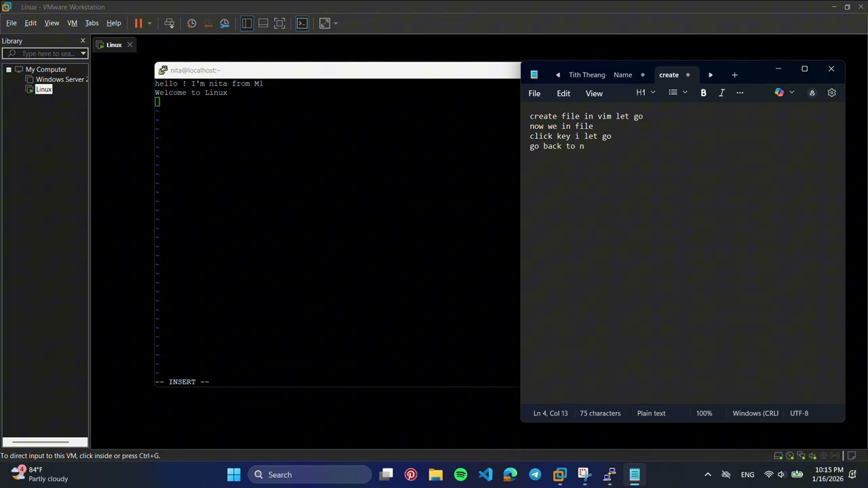Open more formatting options ellipsis
The width and height of the screenshot is (868, 488).
click(740, 93)
